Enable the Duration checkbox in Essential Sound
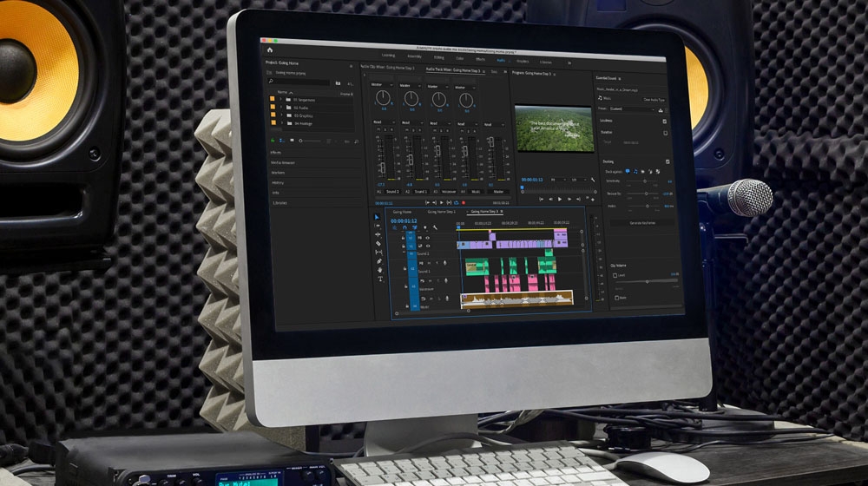868x486 pixels. [x=665, y=134]
